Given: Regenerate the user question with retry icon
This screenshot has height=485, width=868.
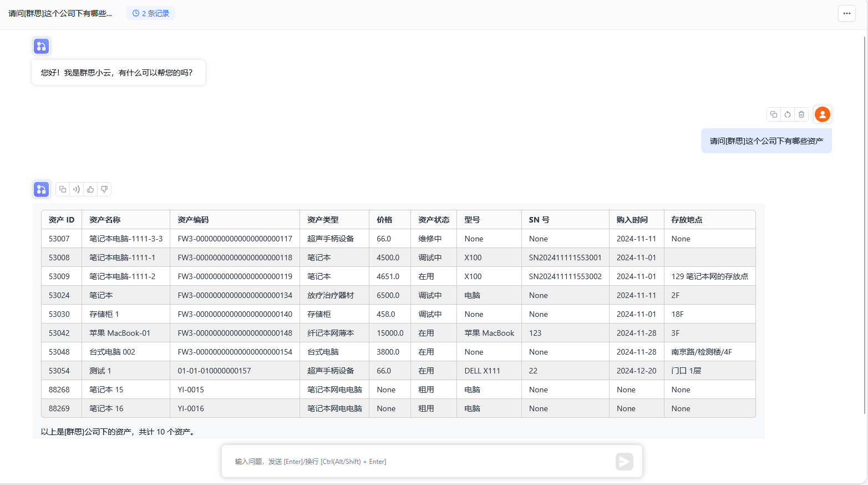Looking at the screenshot, I should 788,114.
